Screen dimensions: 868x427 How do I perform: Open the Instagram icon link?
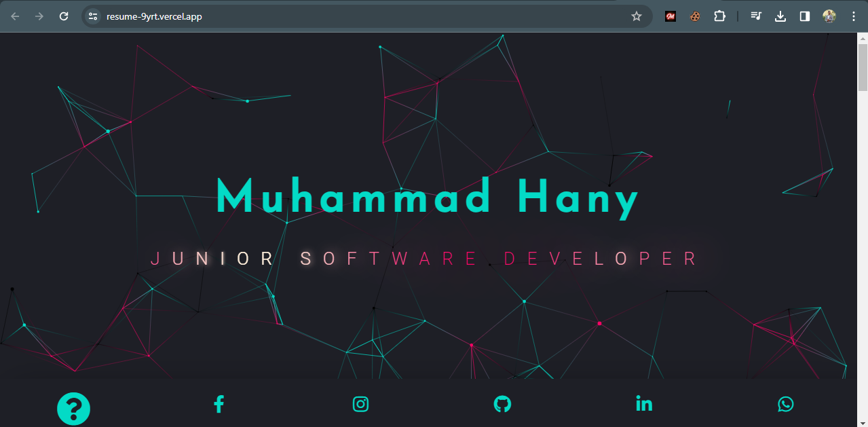[360, 405]
